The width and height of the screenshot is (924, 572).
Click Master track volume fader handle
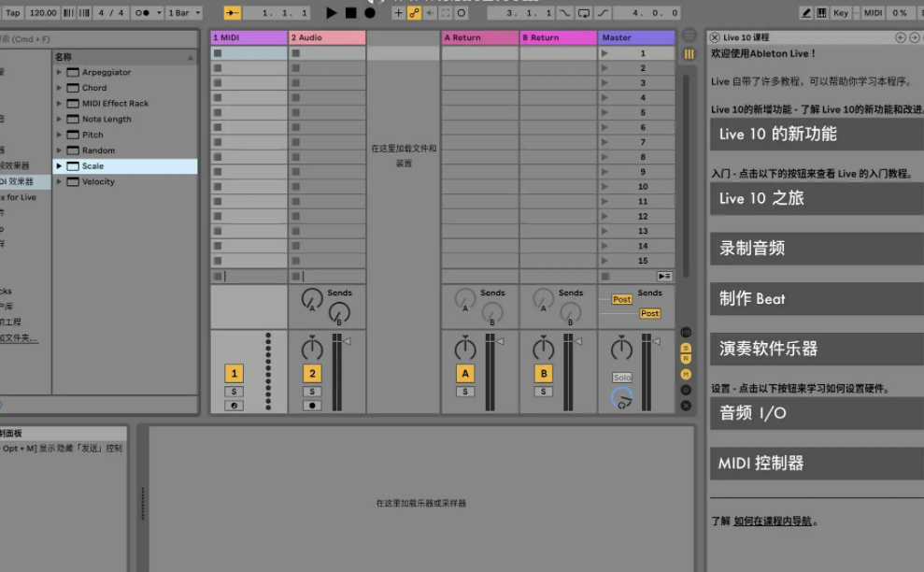[x=656, y=341]
